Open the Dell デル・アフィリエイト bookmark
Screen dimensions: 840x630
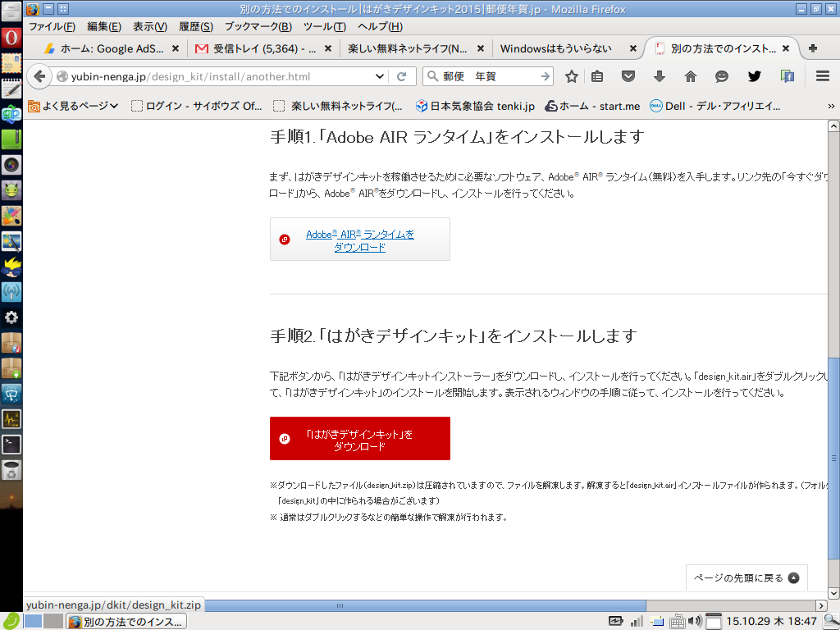715,106
